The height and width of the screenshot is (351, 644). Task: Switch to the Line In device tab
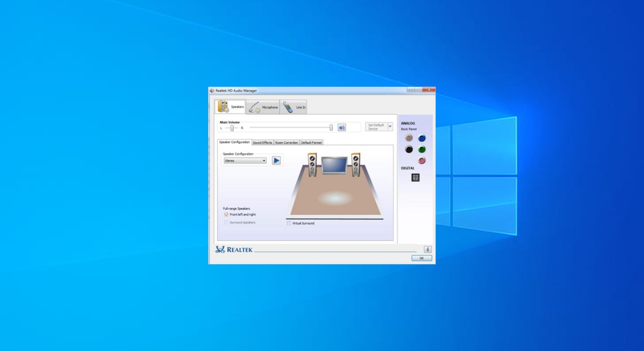293,107
